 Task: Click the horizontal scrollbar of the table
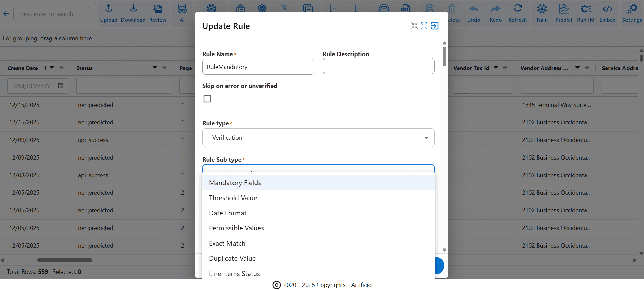click(65, 260)
